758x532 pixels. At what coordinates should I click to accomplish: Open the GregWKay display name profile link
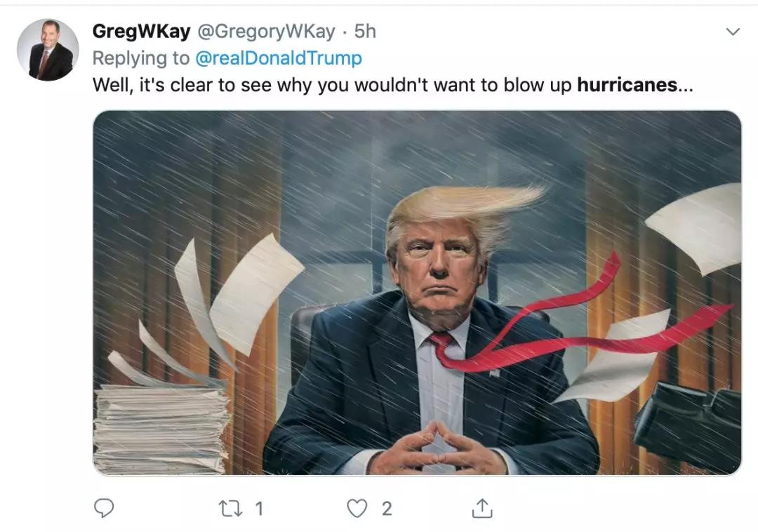141,32
